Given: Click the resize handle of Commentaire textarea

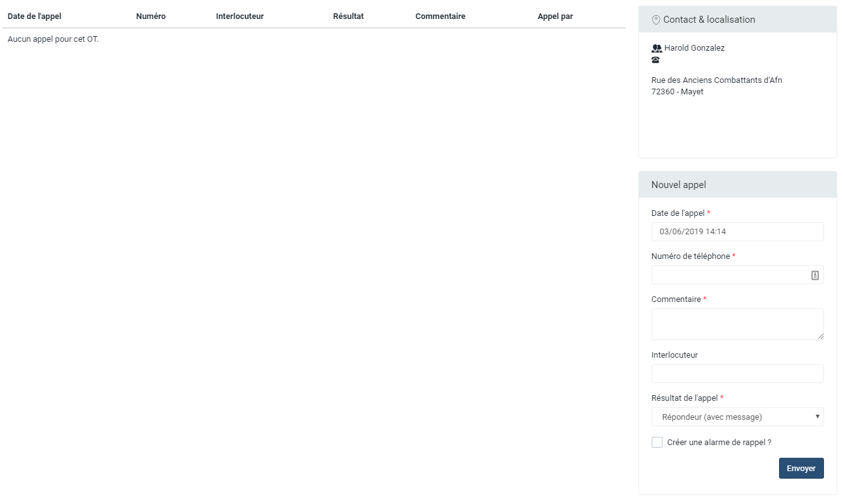Looking at the screenshot, I should pos(820,336).
